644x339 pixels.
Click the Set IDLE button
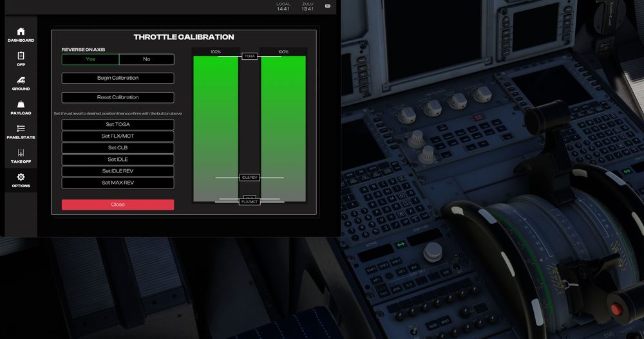tap(118, 160)
